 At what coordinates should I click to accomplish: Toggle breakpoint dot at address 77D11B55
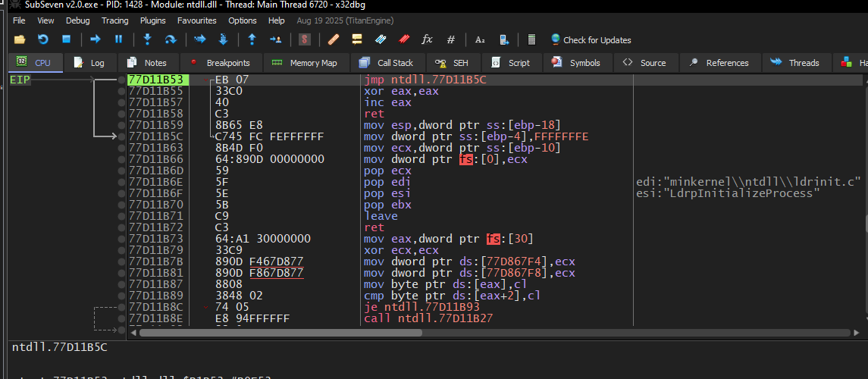pos(121,91)
